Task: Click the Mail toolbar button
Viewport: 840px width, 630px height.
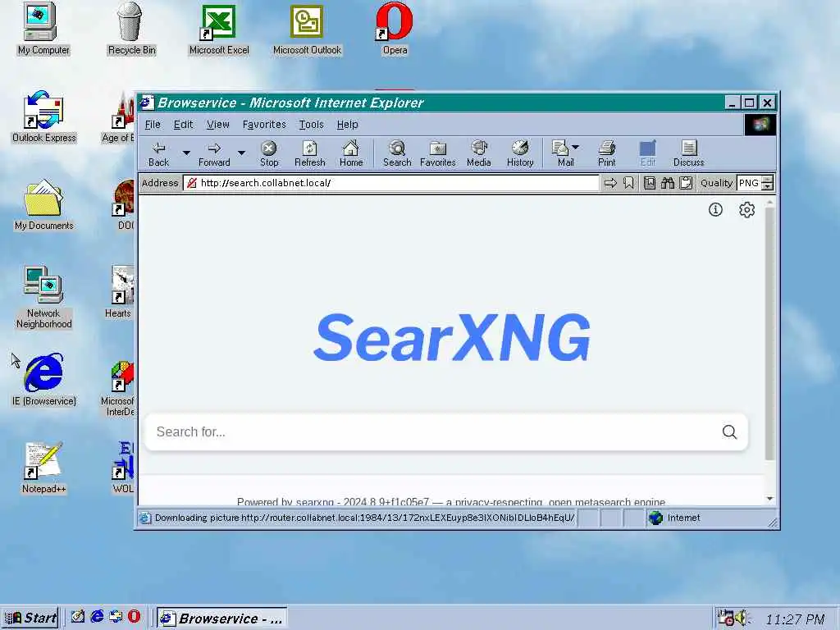Action: point(561,153)
